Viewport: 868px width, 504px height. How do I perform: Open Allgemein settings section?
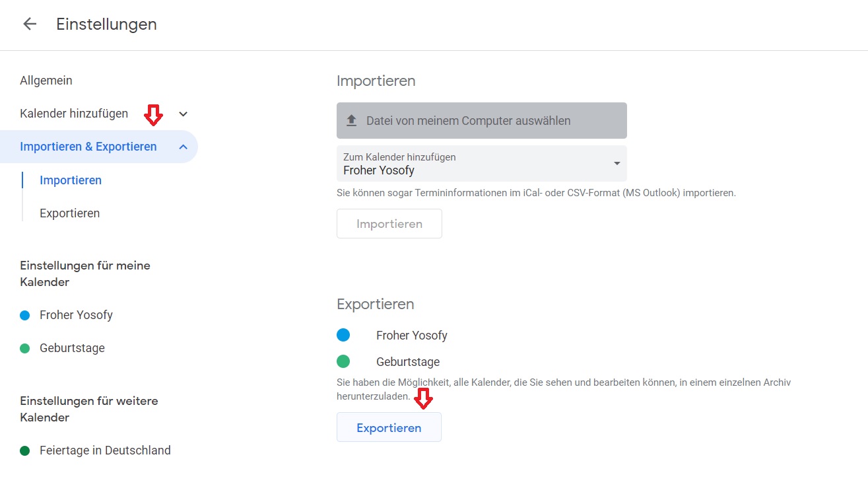click(x=46, y=81)
